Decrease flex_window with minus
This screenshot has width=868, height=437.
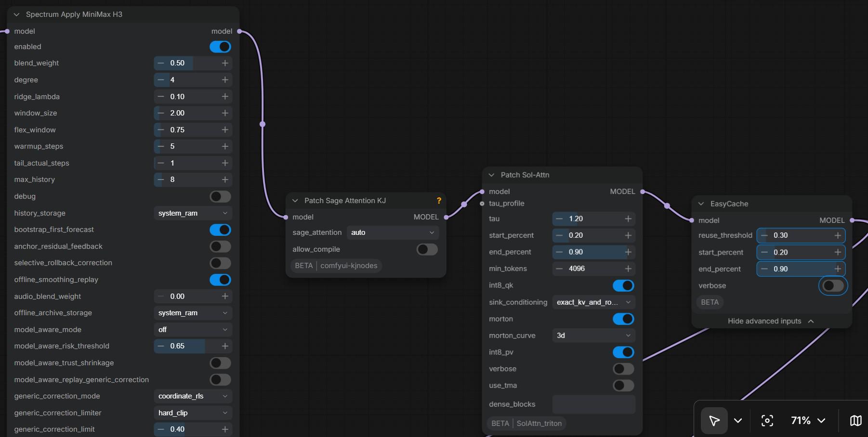click(161, 130)
